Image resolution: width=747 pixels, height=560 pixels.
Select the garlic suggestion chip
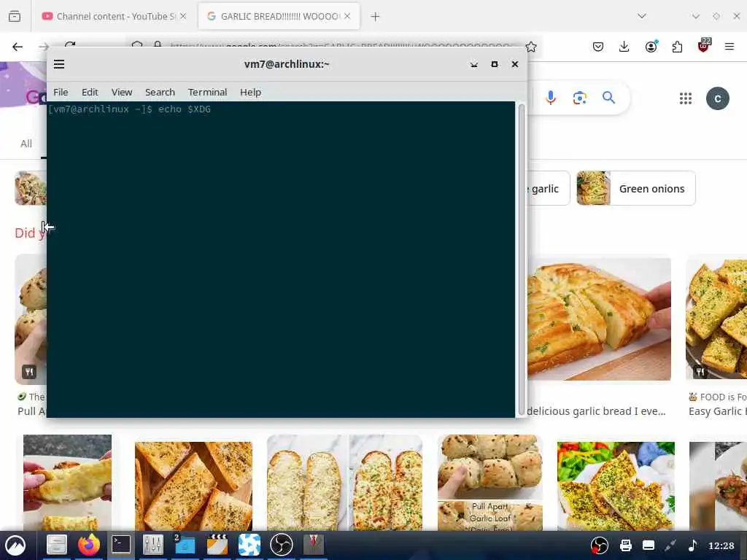pos(548,189)
